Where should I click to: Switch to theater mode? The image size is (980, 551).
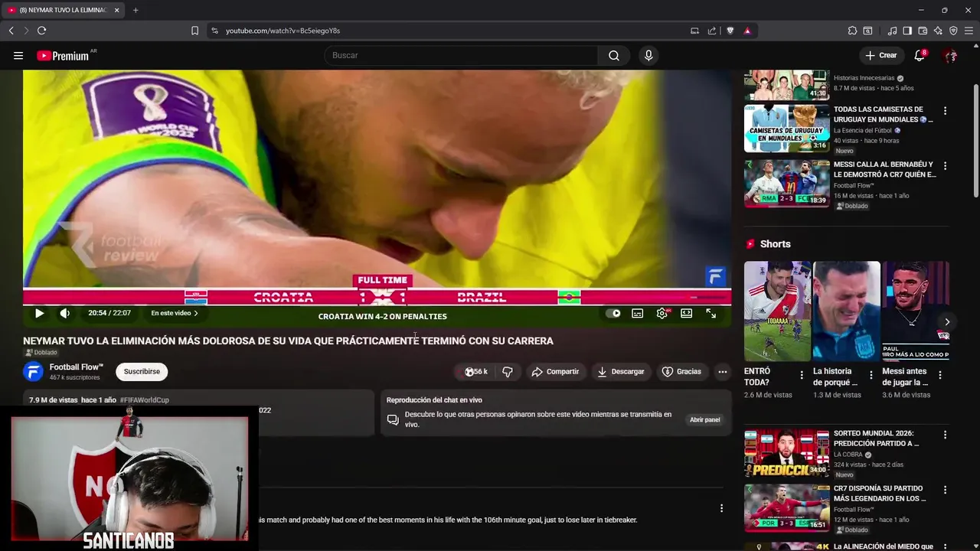click(x=687, y=313)
